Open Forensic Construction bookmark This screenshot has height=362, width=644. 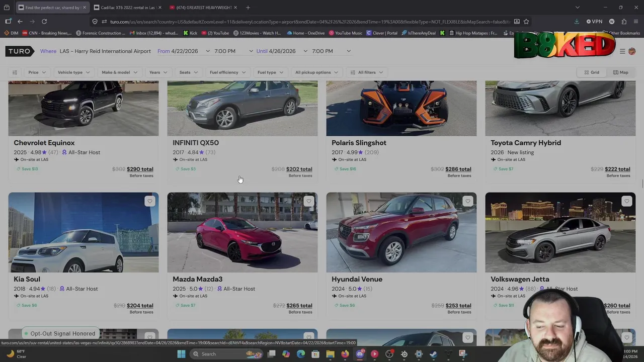click(101, 33)
